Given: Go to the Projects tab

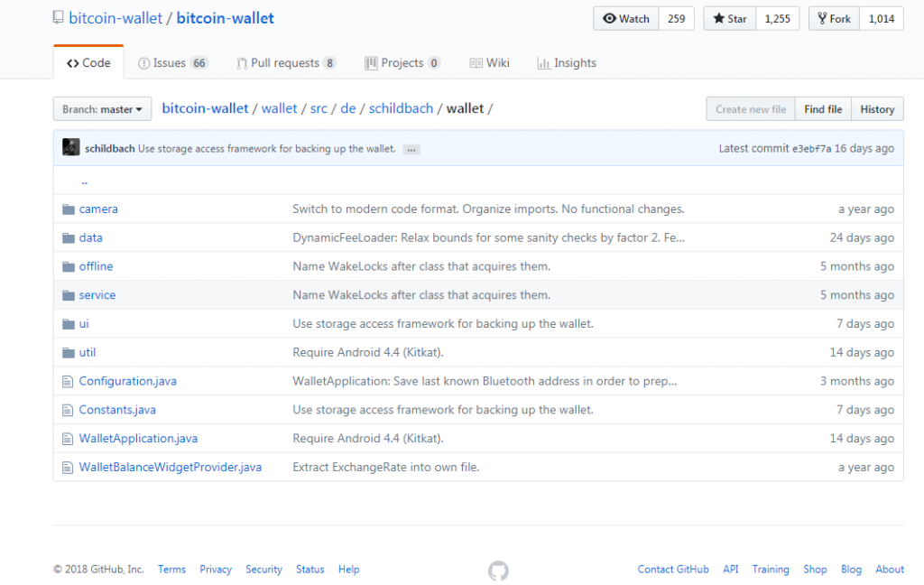Looking at the screenshot, I should pyautogui.click(x=402, y=63).
